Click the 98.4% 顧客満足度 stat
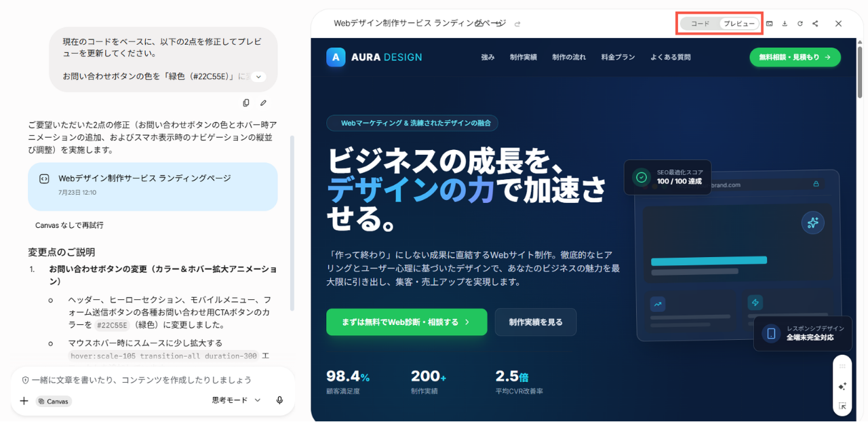This screenshot has width=868, height=422. (348, 382)
